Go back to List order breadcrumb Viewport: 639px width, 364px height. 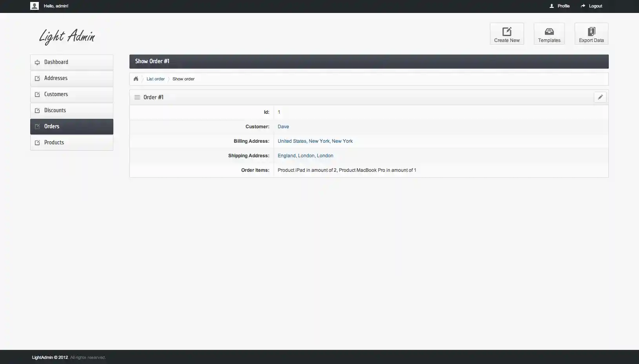pos(156,79)
